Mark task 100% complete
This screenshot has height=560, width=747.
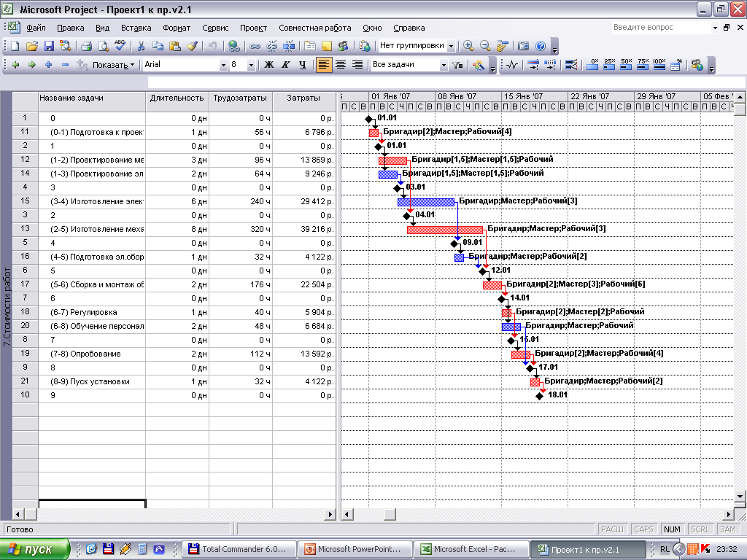coord(659,65)
